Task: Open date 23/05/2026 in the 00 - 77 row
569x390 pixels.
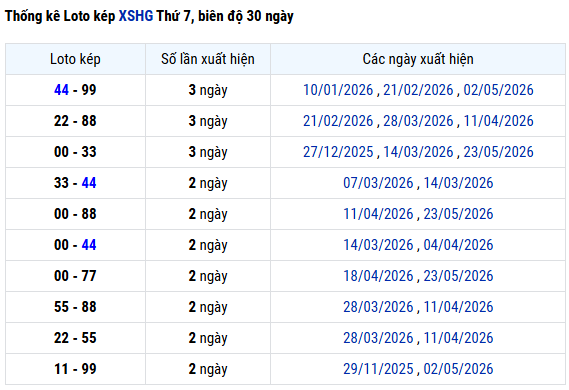Action: (x=458, y=276)
